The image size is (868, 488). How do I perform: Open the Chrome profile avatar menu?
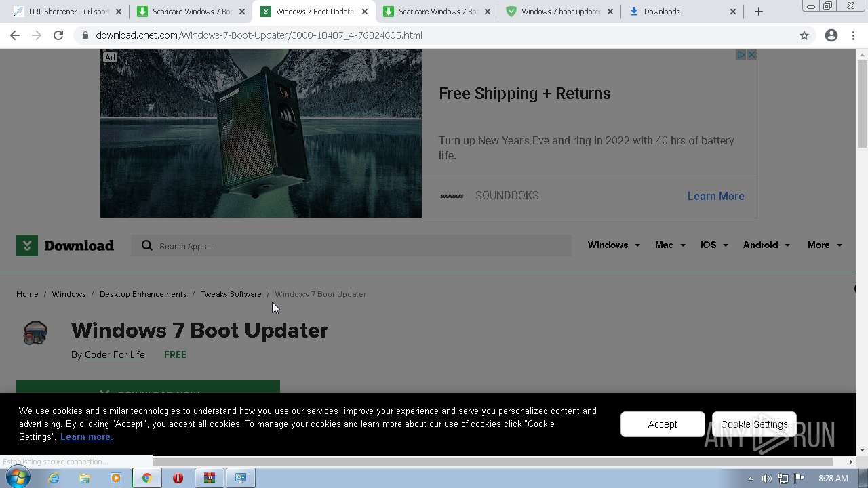point(831,35)
